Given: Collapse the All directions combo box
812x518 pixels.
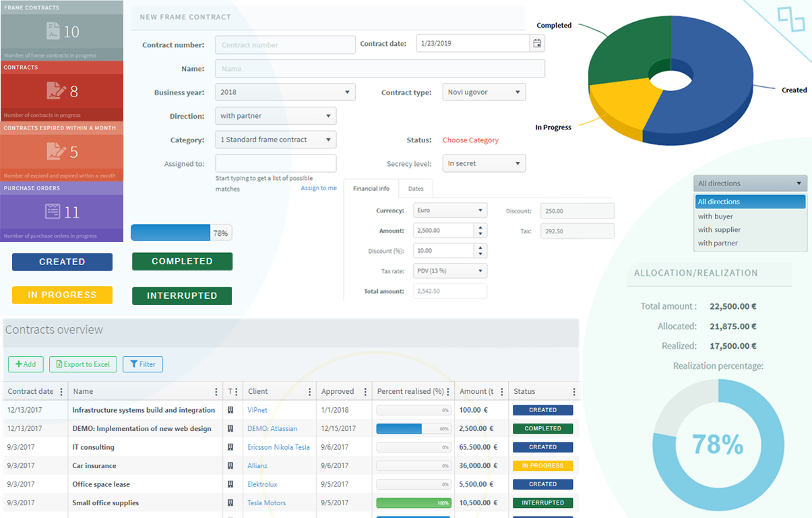Looking at the screenshot, I should [750, 183].
